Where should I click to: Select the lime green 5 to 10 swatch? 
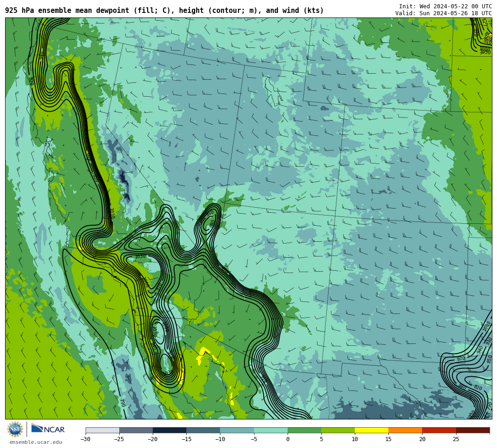click(338, 430)
